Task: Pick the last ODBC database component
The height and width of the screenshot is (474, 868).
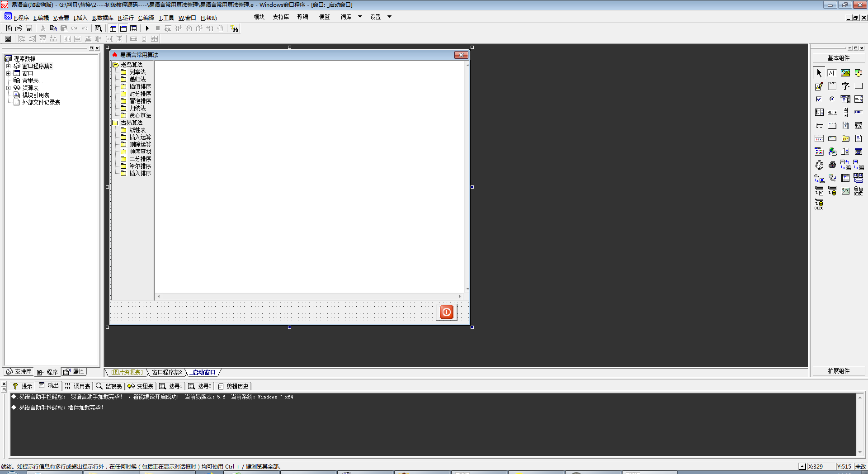Action: [819, 204]
